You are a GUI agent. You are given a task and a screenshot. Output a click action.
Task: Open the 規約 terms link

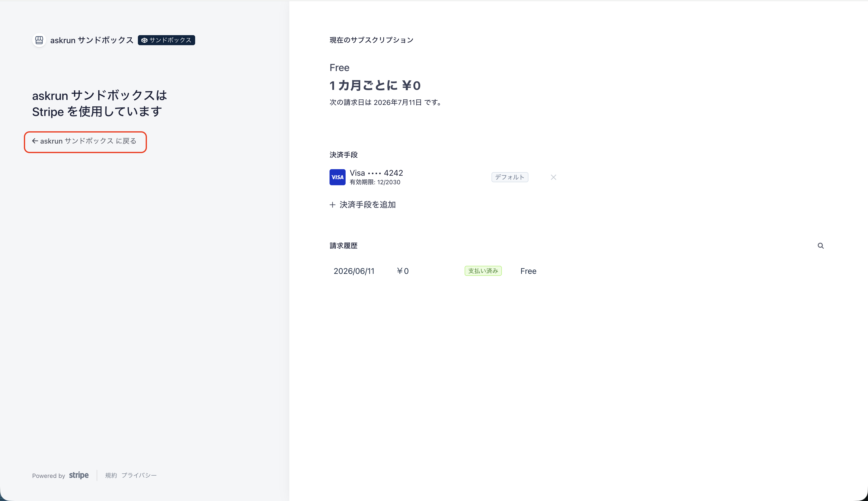(x=111, y=475)
